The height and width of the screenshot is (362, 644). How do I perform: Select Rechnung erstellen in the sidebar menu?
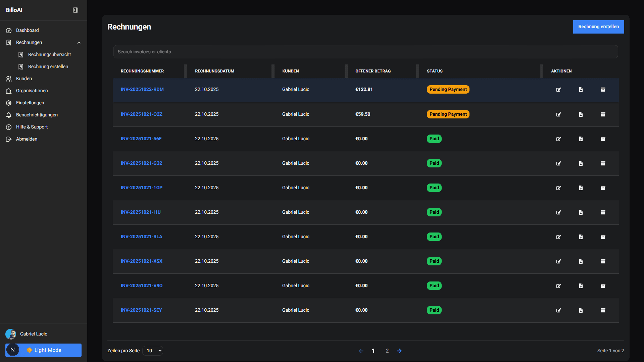[48, 66]
